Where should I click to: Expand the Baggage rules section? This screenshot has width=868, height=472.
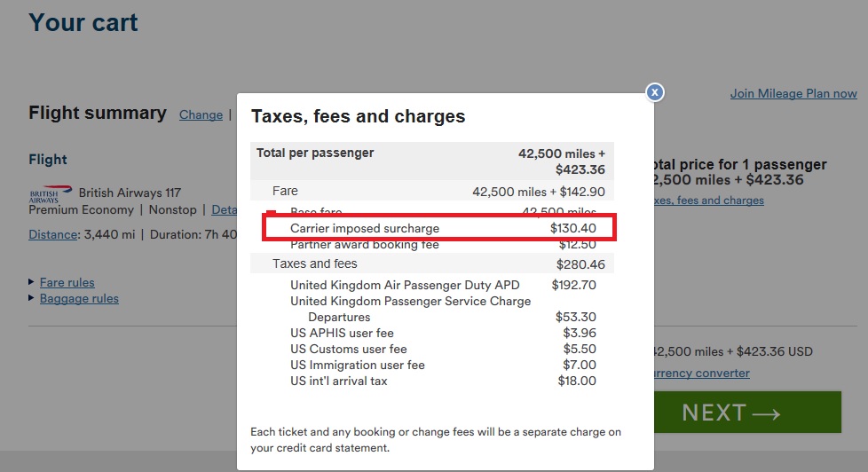pyautogui.click(x=79, y=298)
